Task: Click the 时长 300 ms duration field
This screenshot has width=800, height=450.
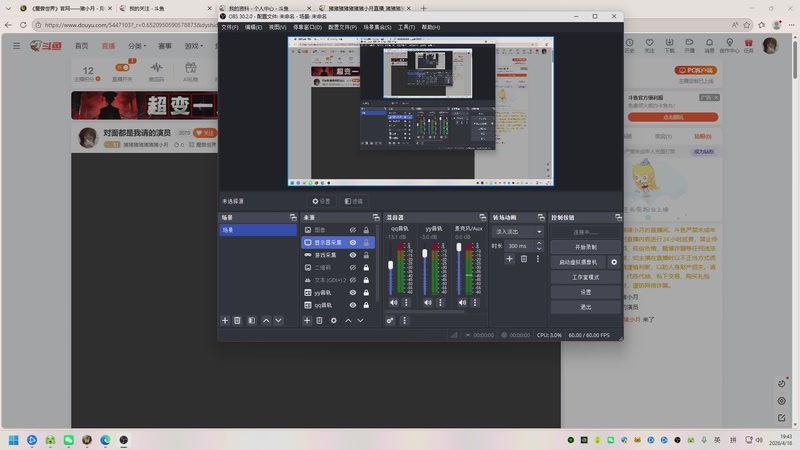Action: 519,246
